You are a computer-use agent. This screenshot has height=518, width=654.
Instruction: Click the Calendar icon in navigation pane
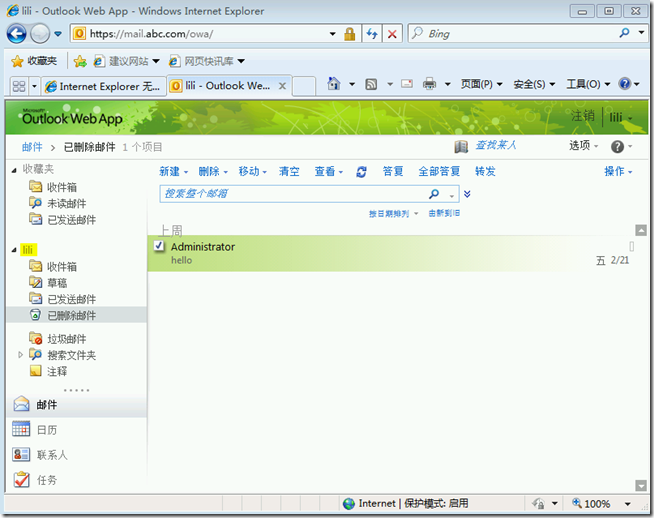click(x=21, y=429)
